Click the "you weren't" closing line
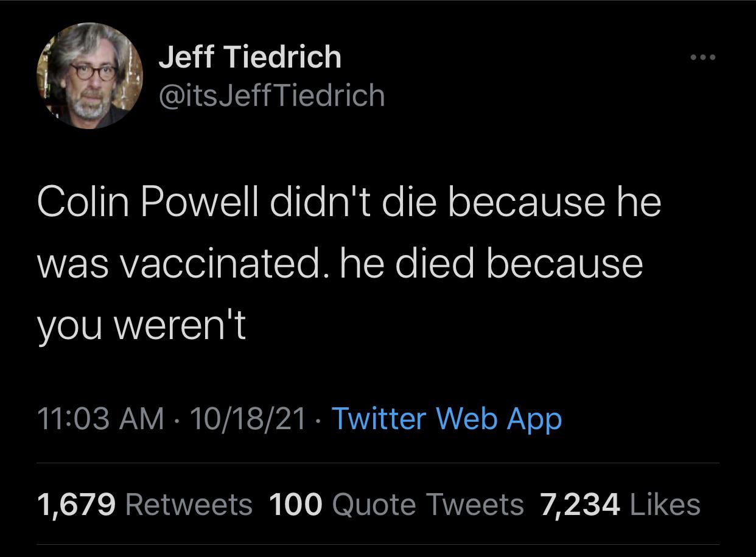 [x=142, y=326]
